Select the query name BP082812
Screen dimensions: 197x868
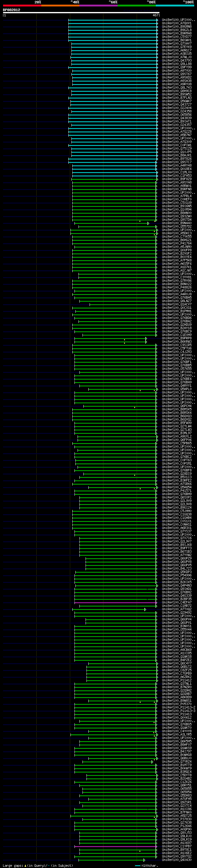click(11, 10)
